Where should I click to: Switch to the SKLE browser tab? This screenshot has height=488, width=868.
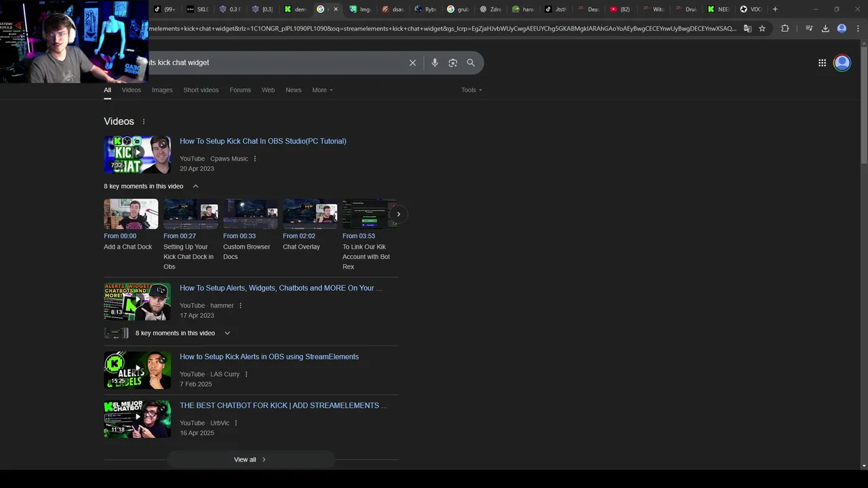[197, 9]
